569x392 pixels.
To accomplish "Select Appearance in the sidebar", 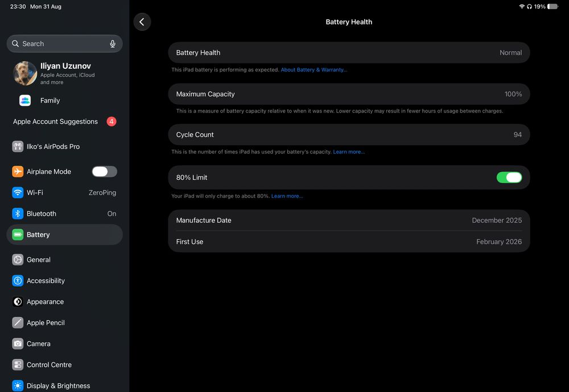I will [x=65, y=302].
